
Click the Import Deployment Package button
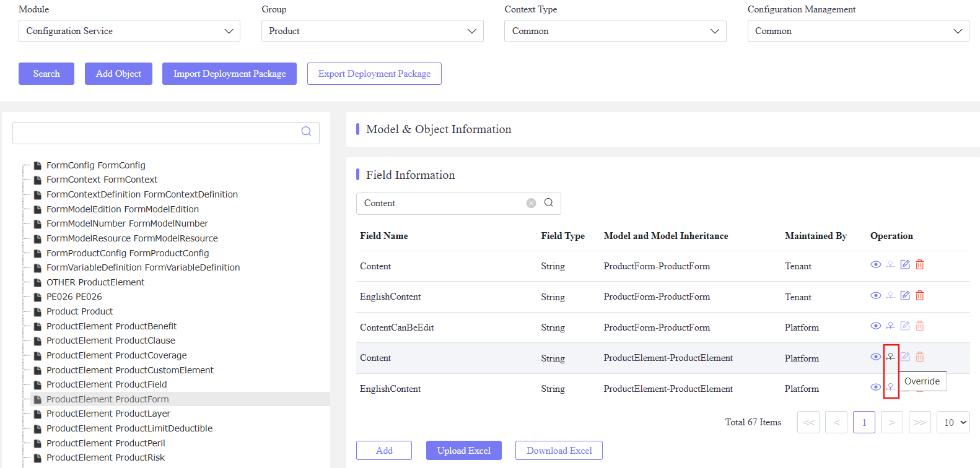pos(229,74)
